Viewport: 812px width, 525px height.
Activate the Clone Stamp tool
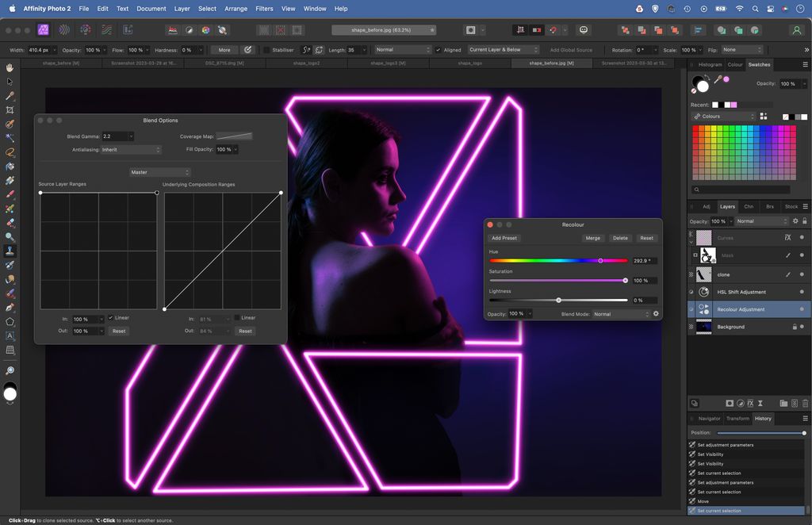coord(10,251)
